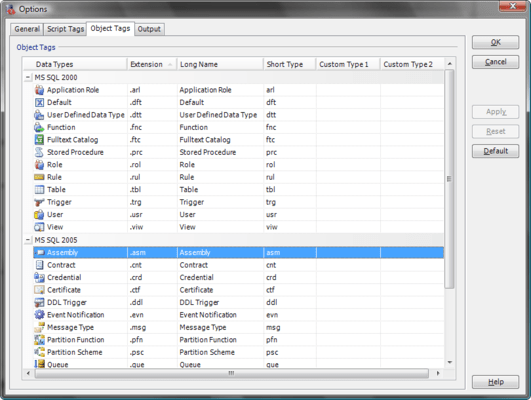Click the scroll left arrow

point(28,373)
